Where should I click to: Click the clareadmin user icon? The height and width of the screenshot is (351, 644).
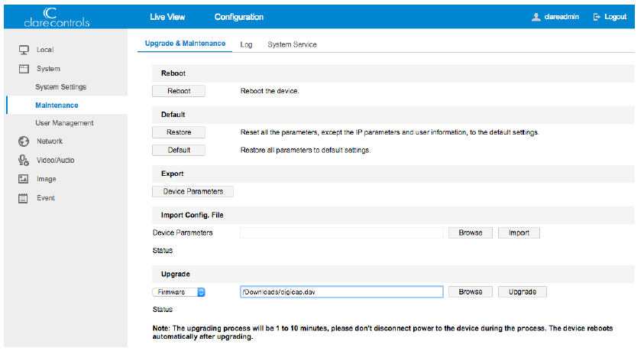536,17
